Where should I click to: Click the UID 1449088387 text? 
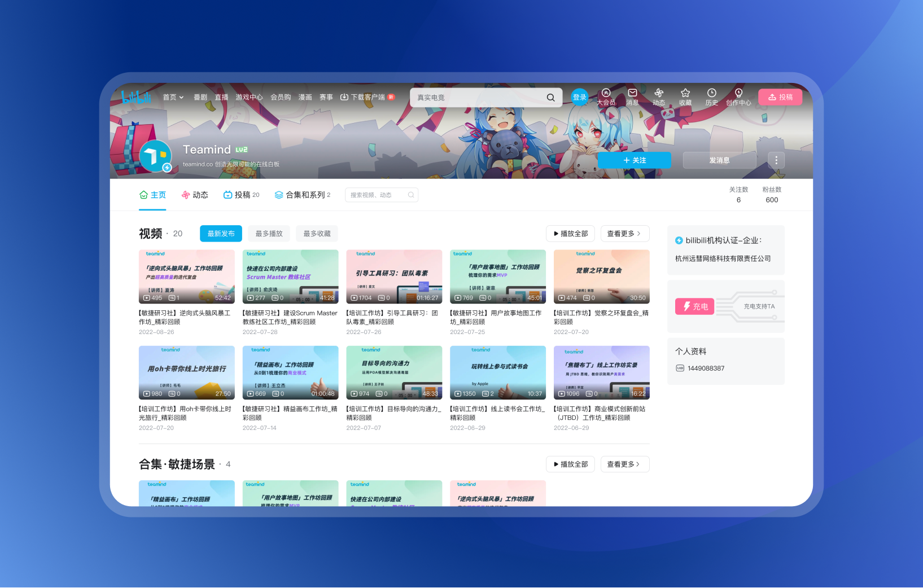(x=706, y=368)
